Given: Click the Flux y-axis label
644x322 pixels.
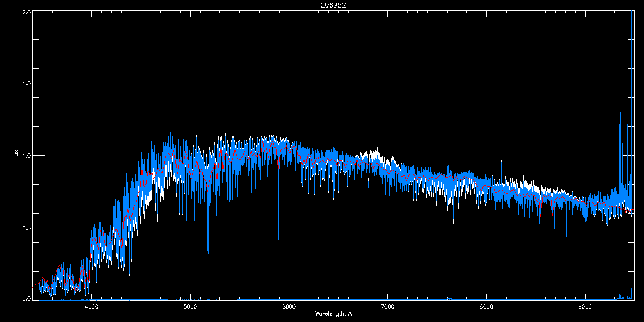Looking at the screenshot, I should click(x=16, y=155).
